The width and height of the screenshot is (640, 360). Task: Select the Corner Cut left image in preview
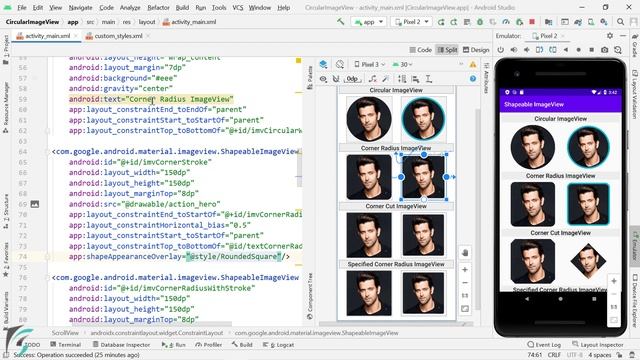pos(369,235)
